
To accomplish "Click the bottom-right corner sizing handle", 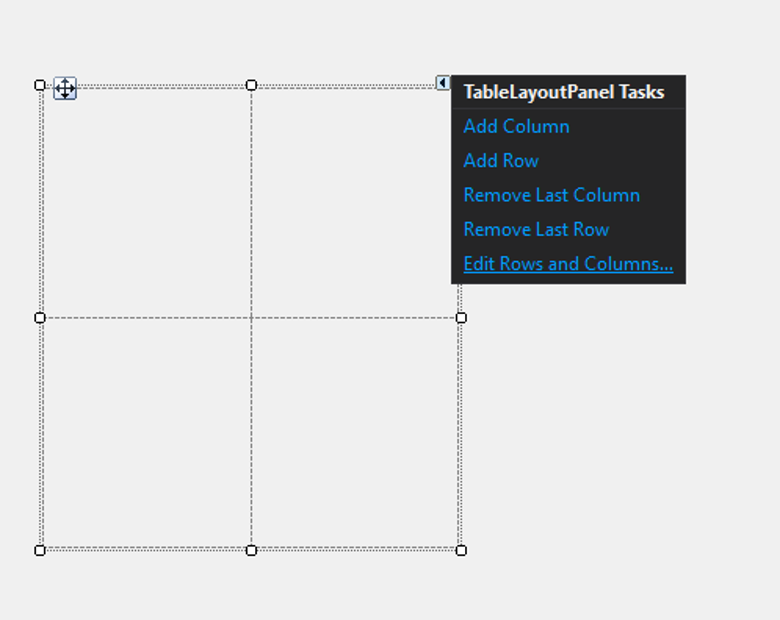I will 461,550.
